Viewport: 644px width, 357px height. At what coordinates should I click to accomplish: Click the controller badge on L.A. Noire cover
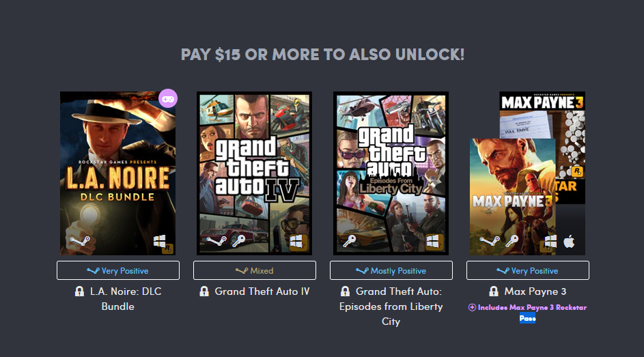tap(167, 99)
